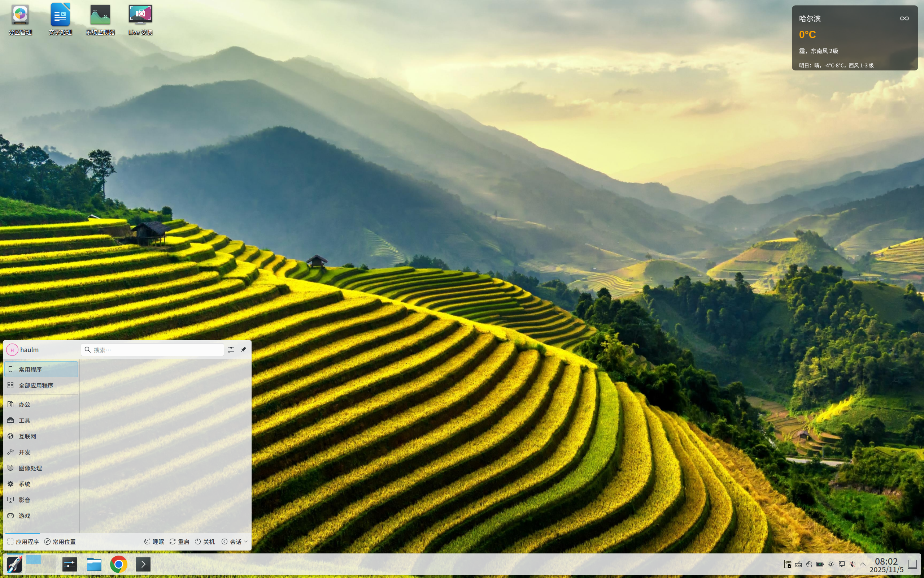Image resolution: width=924 pixels, height=578 pixels.
Task: Click the muted volume tray icon
Action: (x=852, y=564)
